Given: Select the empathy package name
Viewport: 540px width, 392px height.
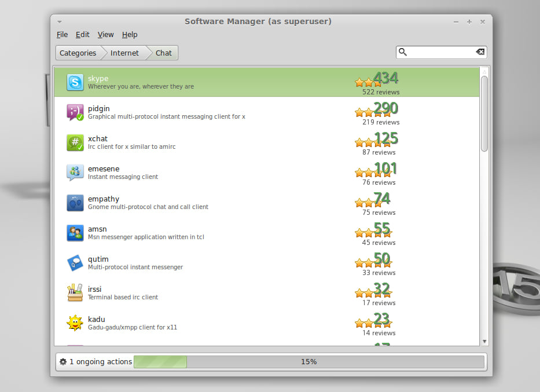Looking at the screenshot, I should tap(104, 199).
